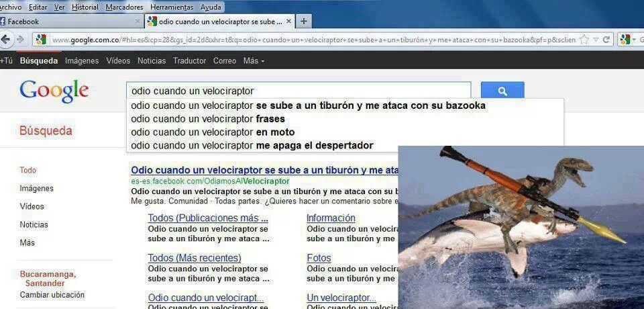
Task: Click the Cambiar ubicación link
Action: click(x=52, y=295)
